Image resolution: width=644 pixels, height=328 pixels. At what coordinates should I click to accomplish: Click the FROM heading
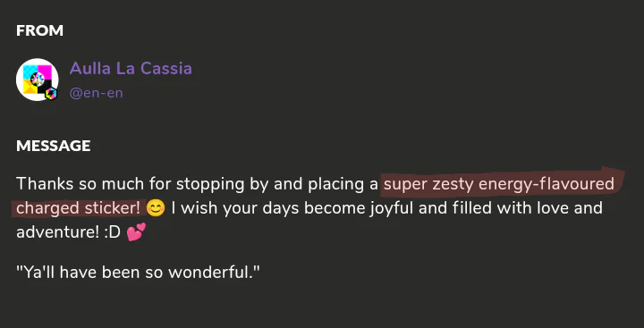tap(39, 30)
